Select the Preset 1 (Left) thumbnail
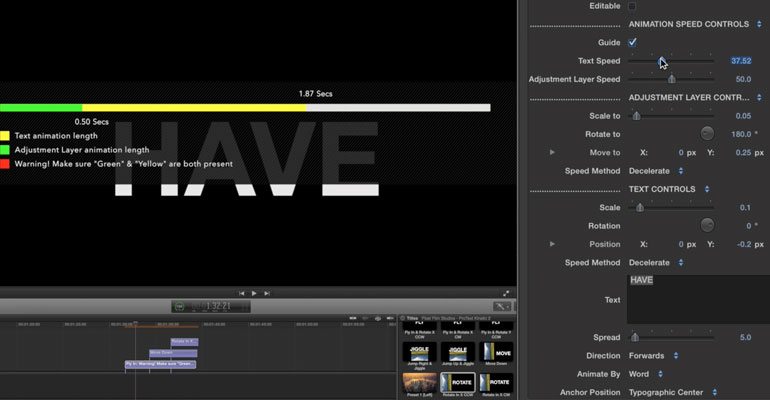The image size is (770, 400). [x=419, y=382]
